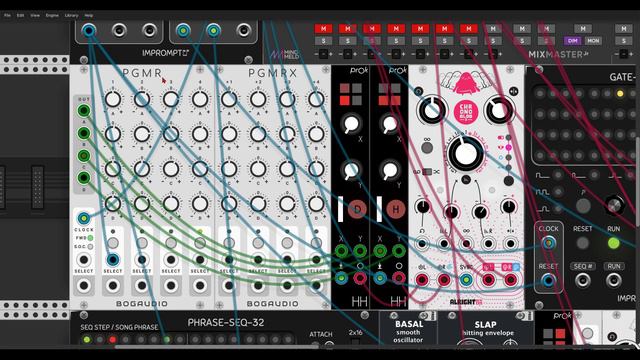Toggle the purple DIM button
This screenshot has width=640, height=360.
pyautogui.click(x=573, y=41)
